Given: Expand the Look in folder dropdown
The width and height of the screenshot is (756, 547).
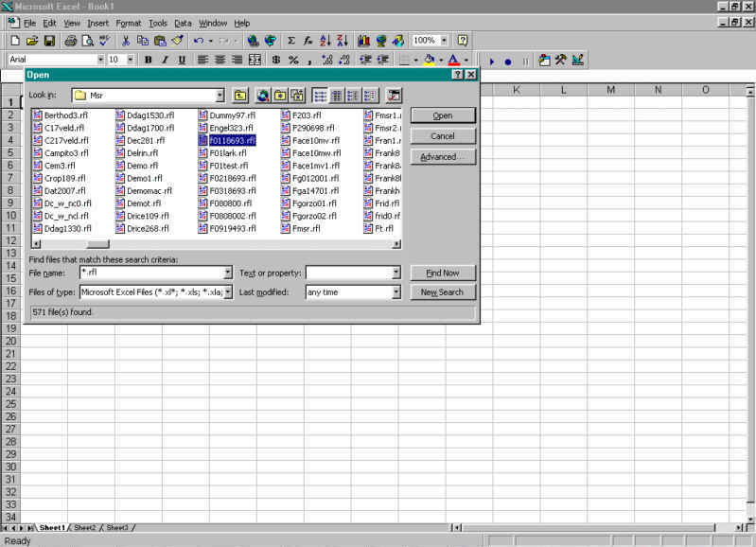Looking at the screenshot, I should click(x=220, y=96).
